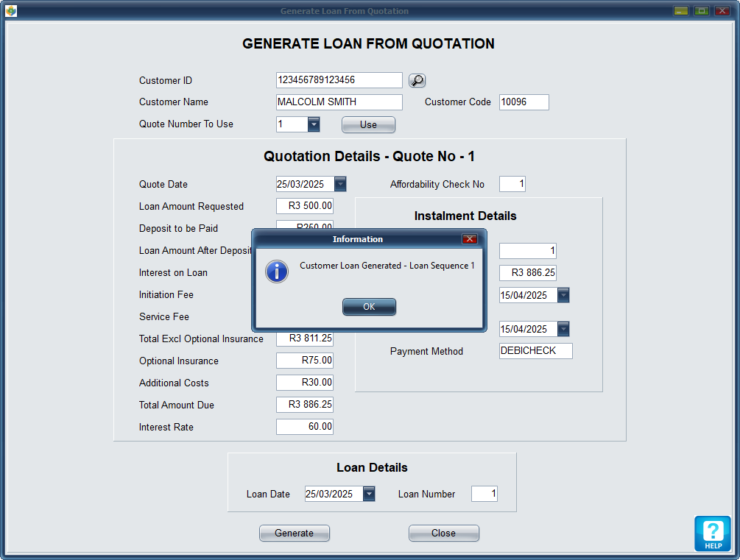Maximize the Generate Loan window

point(701,11)
